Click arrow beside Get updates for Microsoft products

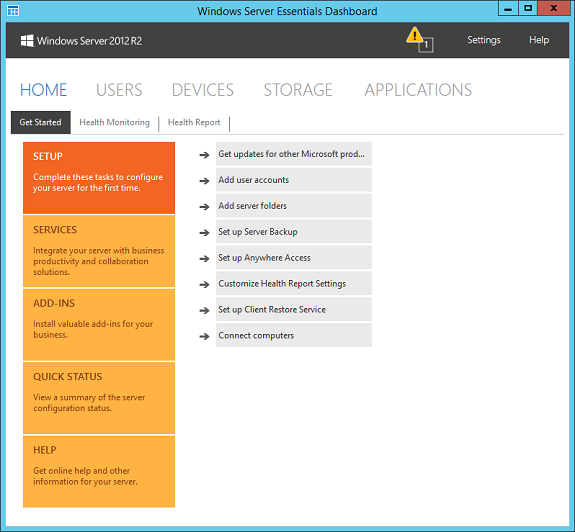point(204,155)
